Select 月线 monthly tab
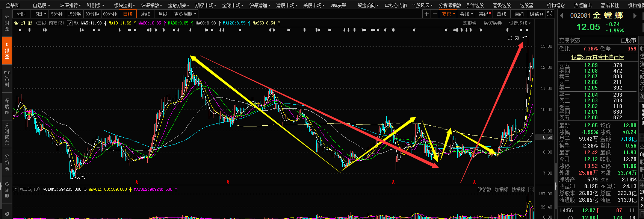This screenshot has height=219, width=644. pos(163,14)
